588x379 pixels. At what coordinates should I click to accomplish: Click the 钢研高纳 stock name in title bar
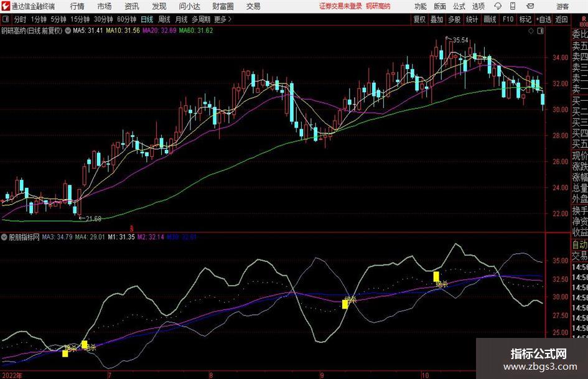378,6
